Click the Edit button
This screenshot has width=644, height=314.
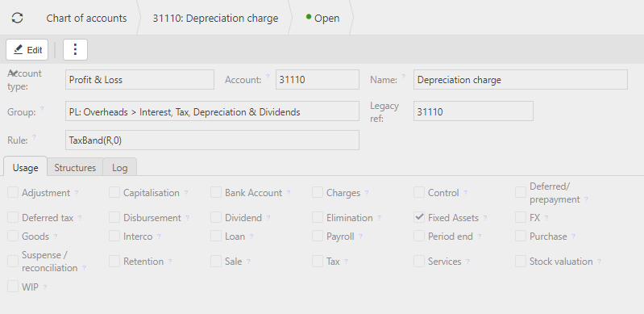27,50
